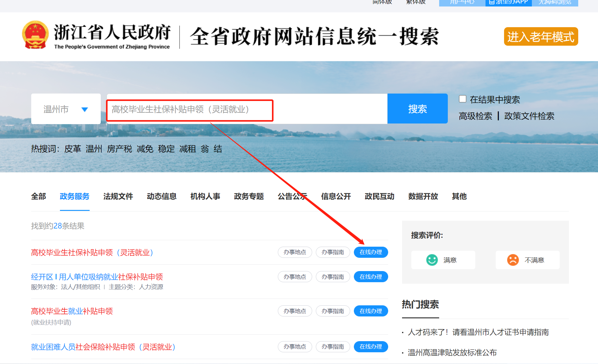Open 办事指南 for 高校毕业生就业补贴申领
The image size is (598, 364).
tap(333, 311)
